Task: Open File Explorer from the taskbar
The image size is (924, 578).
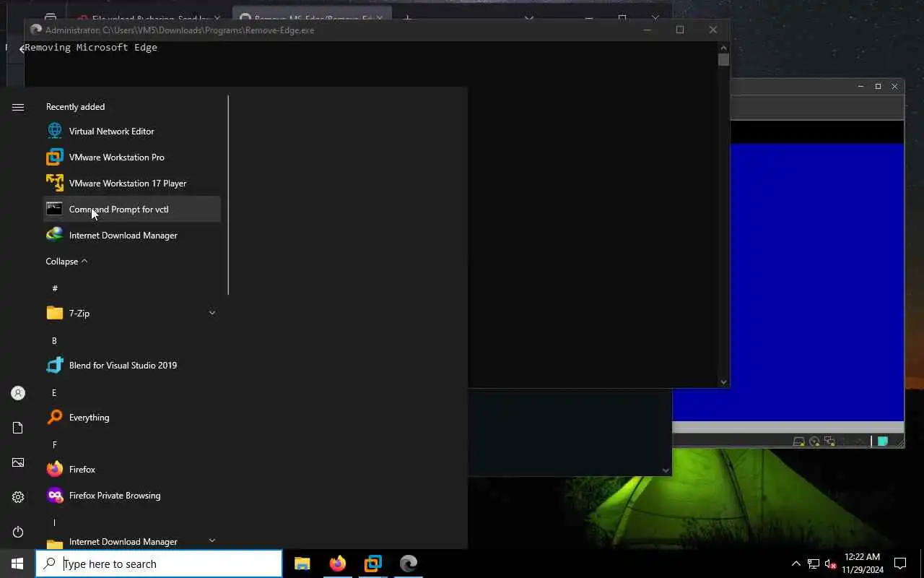Action: [302, 564]
